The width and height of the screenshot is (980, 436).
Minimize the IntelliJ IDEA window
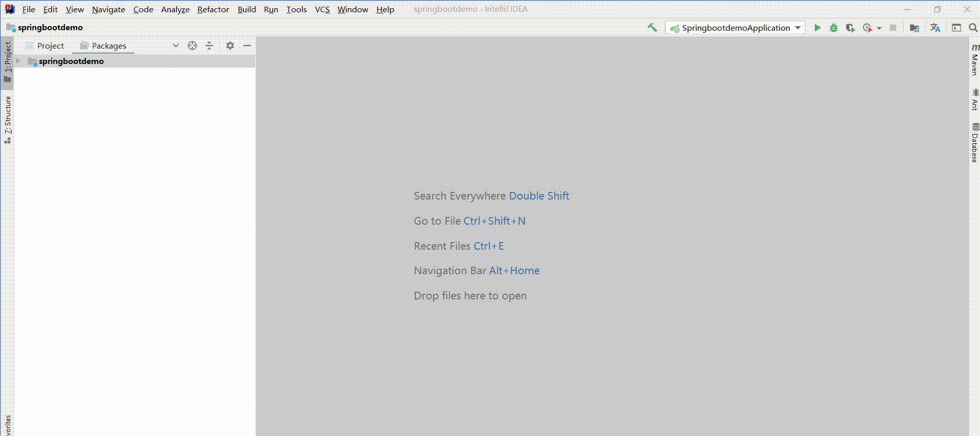click(x=907, y=9)
